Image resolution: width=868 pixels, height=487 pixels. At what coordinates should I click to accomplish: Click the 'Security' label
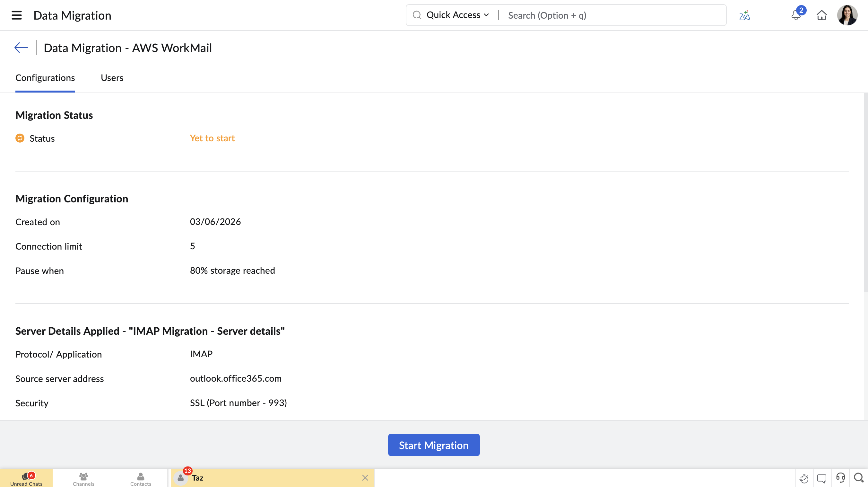32,403
